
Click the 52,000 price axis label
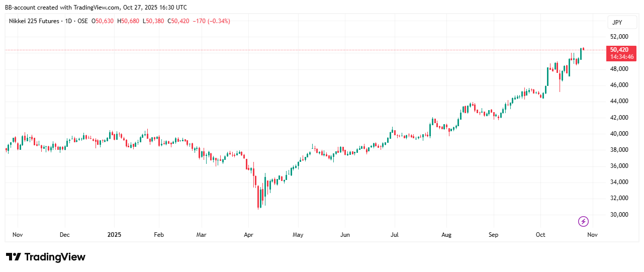619,37
